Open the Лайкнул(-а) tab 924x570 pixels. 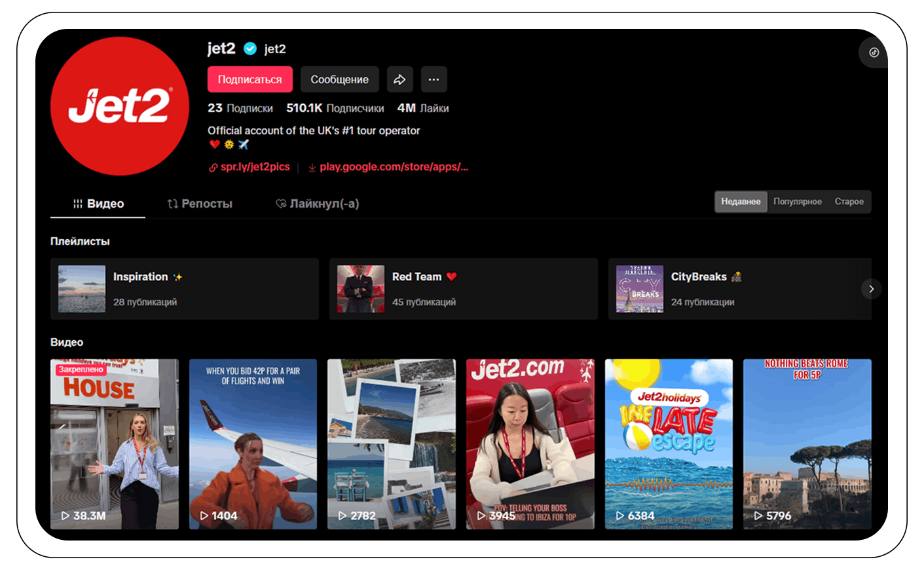[x=318, y=204]
